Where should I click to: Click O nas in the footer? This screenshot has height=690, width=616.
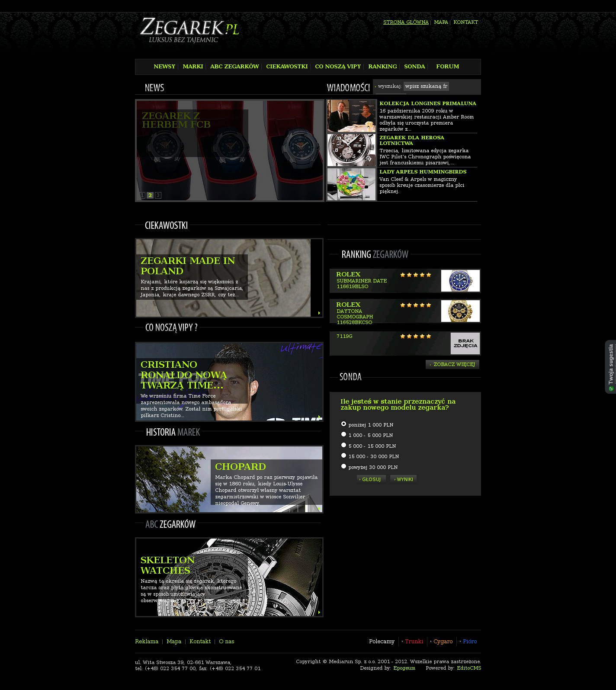tap(227, 642)
